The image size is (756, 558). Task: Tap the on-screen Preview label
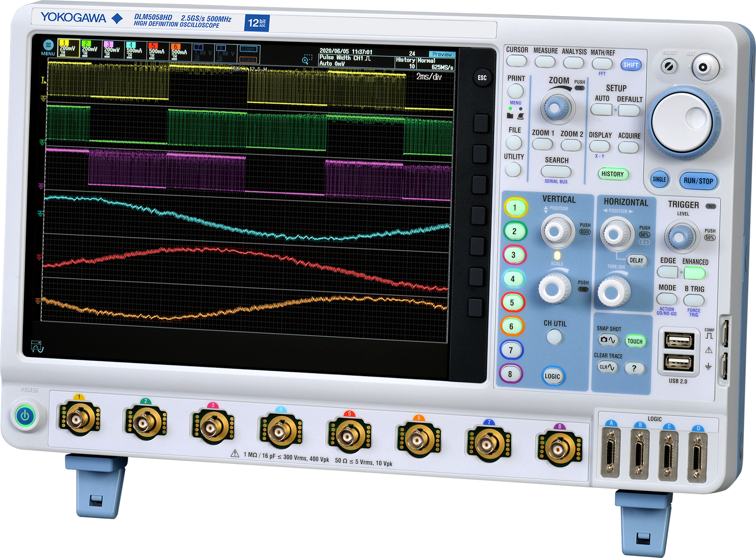coord(442,54)
